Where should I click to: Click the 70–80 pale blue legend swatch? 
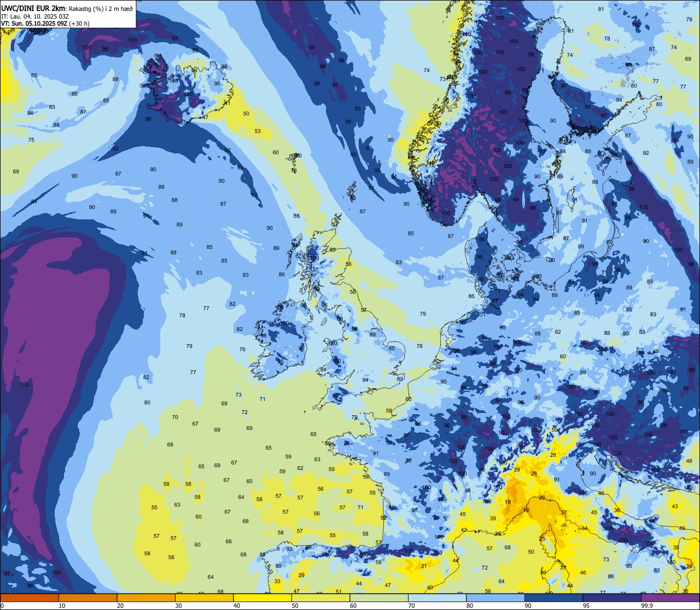(437, 597)
